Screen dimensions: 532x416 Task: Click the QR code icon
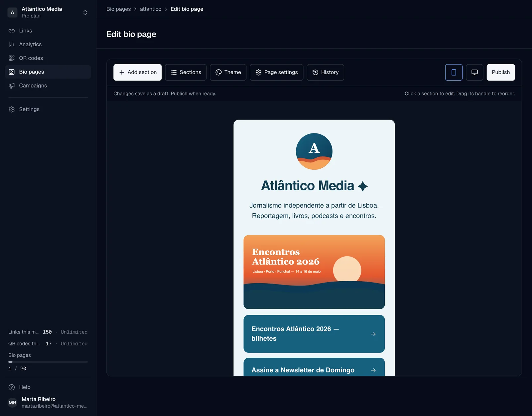coord(12,58)
